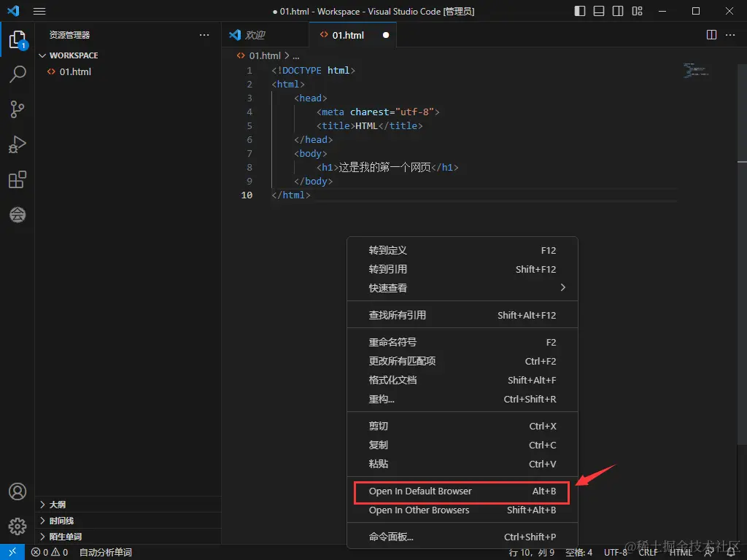Click the translation extension icon in activity bar
Viewport: 747px width, 560px height.
18,215
